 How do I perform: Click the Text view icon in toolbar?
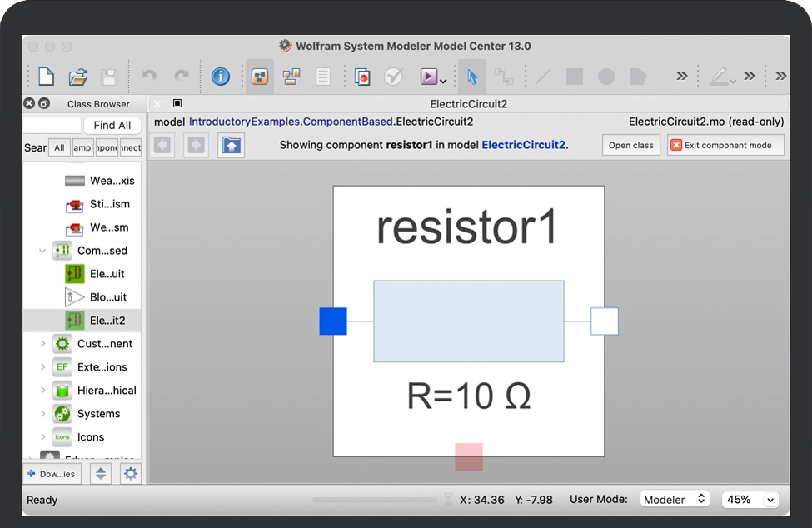click(x=322, y=77)
